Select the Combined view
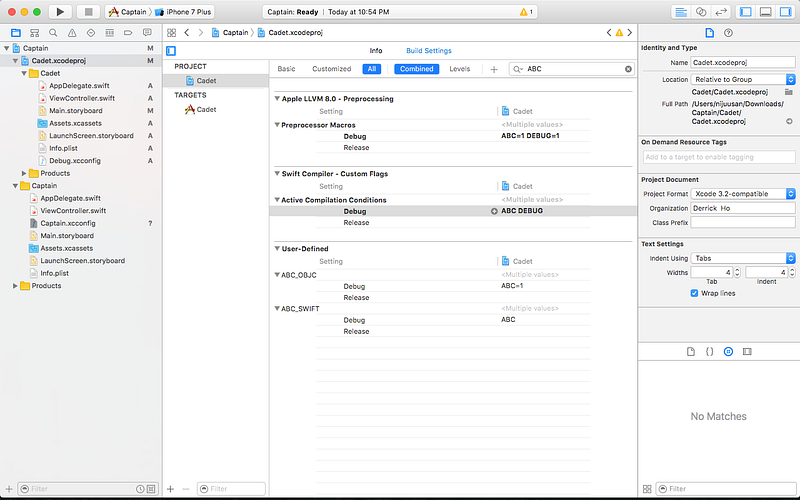 (x=416, y=69)
